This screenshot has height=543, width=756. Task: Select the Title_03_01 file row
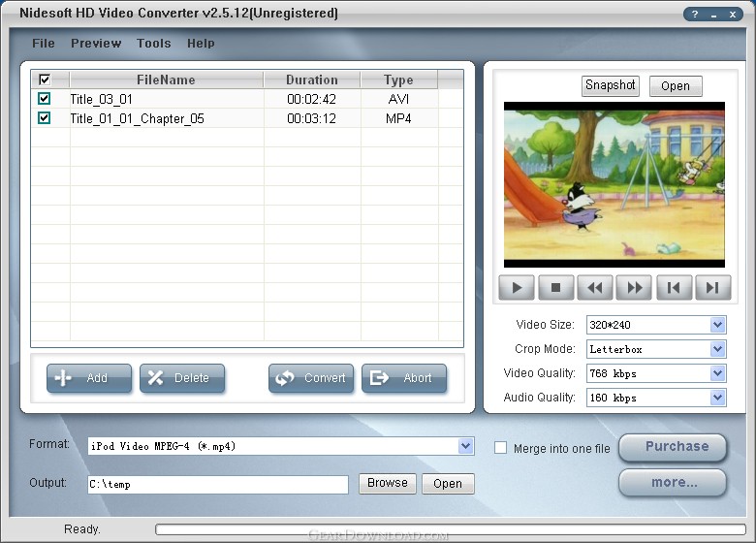[247, 99]
